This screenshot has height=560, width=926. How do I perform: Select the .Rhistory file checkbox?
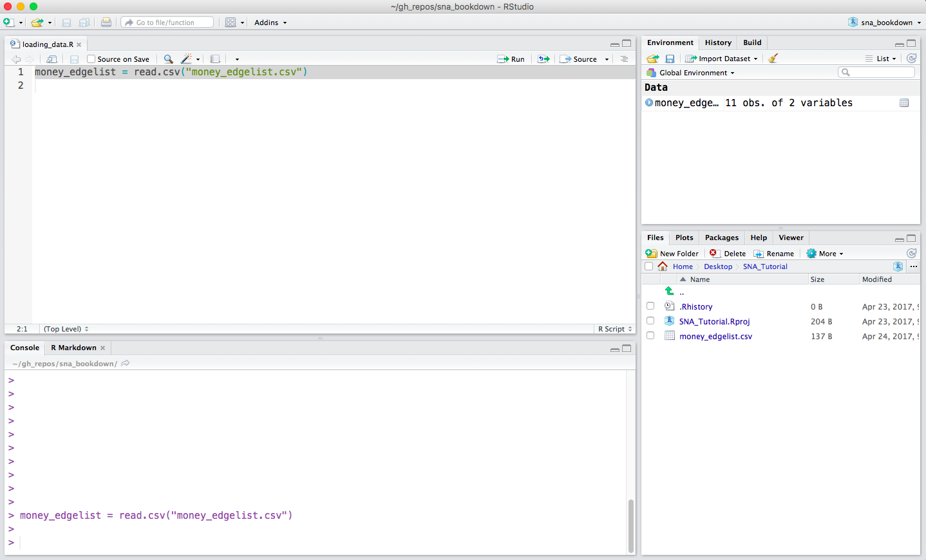pyautogui.click(x=650, y=306)
